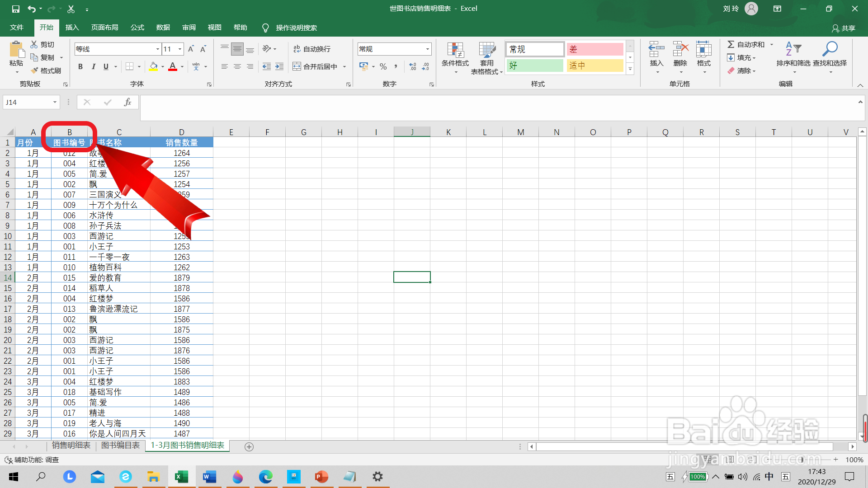Viewport: 868px width, 488px height.
Task: Open Conditional Formatting (条件格式)
Action: click(455, 58)
